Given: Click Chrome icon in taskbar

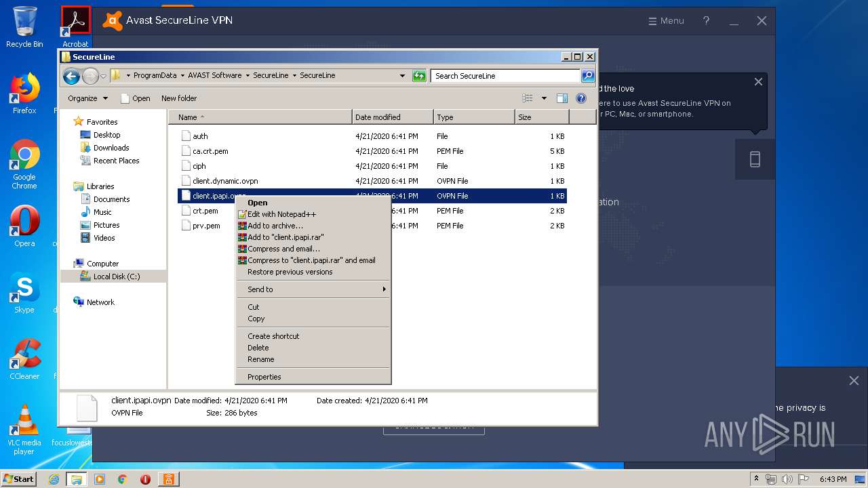Looking at the screenshot, I should [x=123, y=479].
